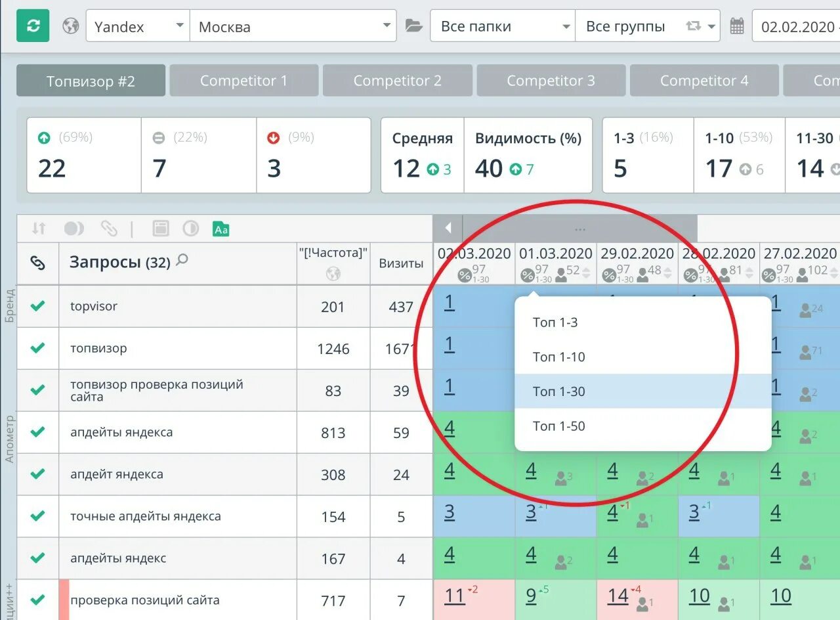Switch to the Competitor 4 tab
The height and width of the screenshot is (620, 840).
pyautogui.click(x=704, y=81)
